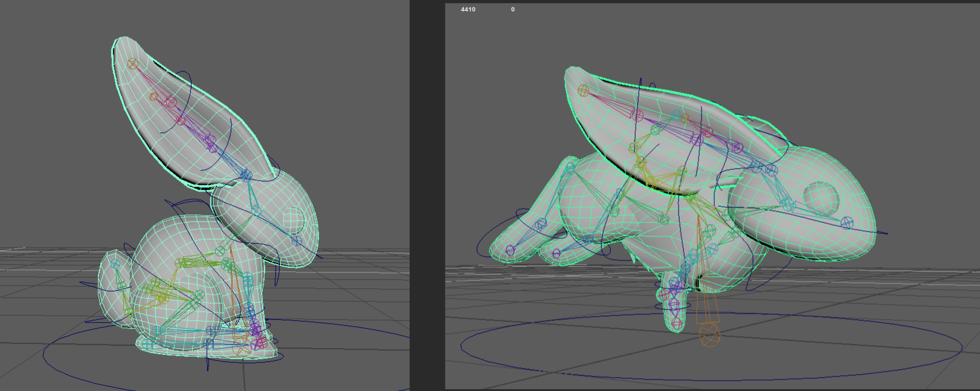Pick the orange ear-tip joint on sitting rabbit
980x391 pixels.
pyautogui.click(x=133, y=63)
